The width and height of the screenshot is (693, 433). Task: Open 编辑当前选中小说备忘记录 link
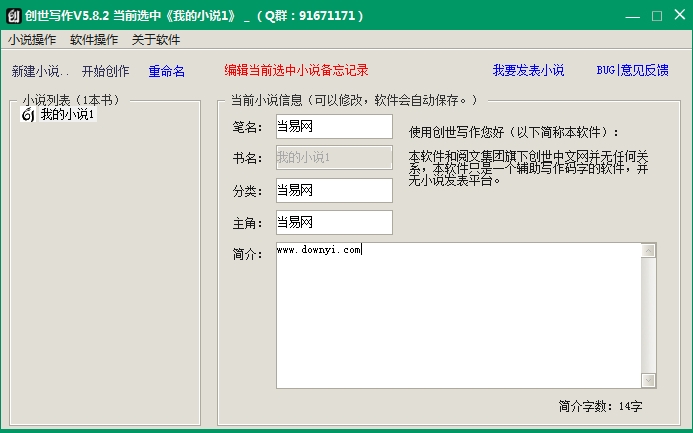click(x=296, y=71)
